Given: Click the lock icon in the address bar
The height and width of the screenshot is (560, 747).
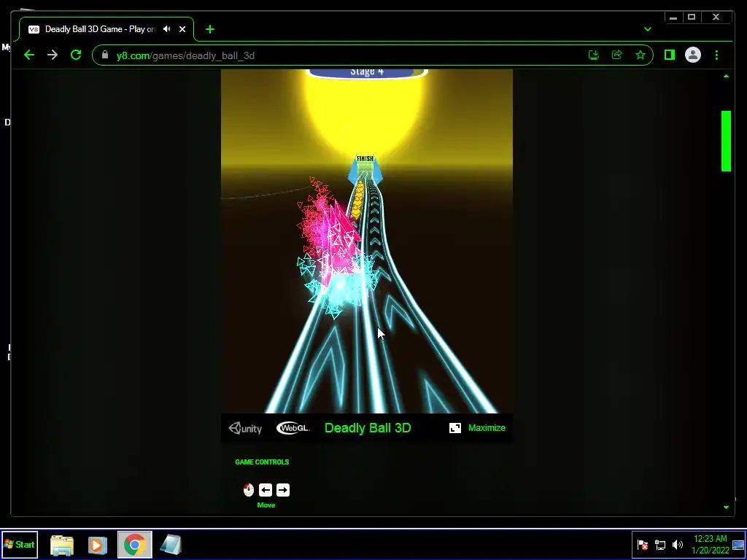Looking at the screenshot, I should (x=105, y=55).
